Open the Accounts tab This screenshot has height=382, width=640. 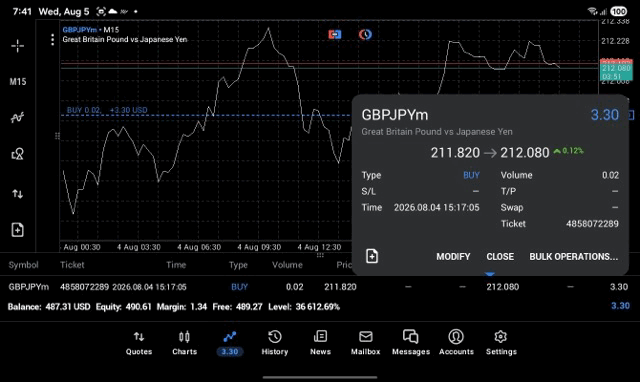[456, 343]
